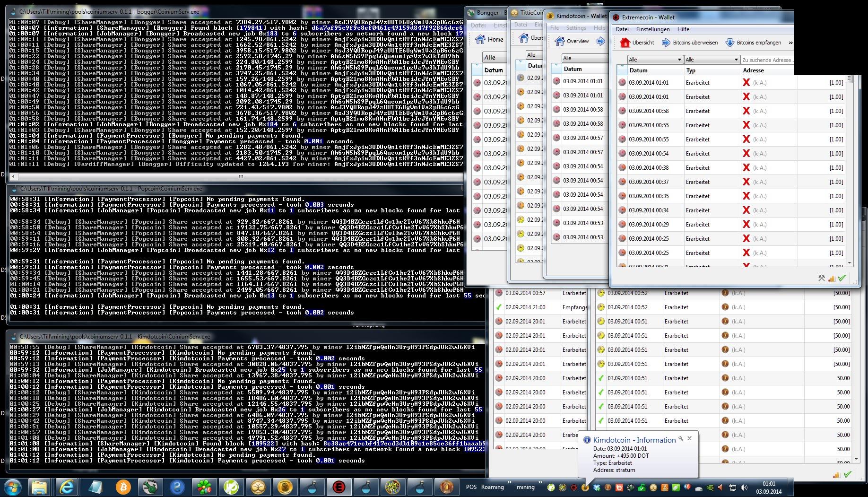Click the Kimdotcoin - Information balloon title
Screen dimensions: 868x497
pos(634,440)
